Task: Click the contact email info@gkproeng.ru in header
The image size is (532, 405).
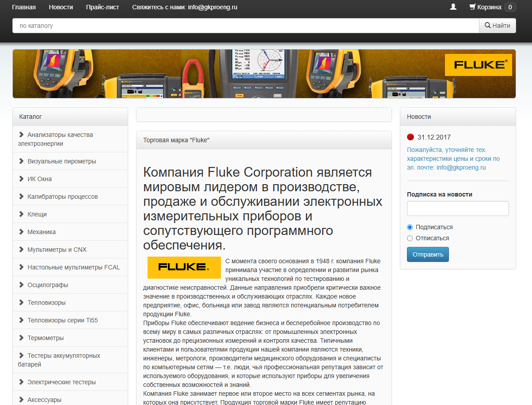Action: pos(213,7)
